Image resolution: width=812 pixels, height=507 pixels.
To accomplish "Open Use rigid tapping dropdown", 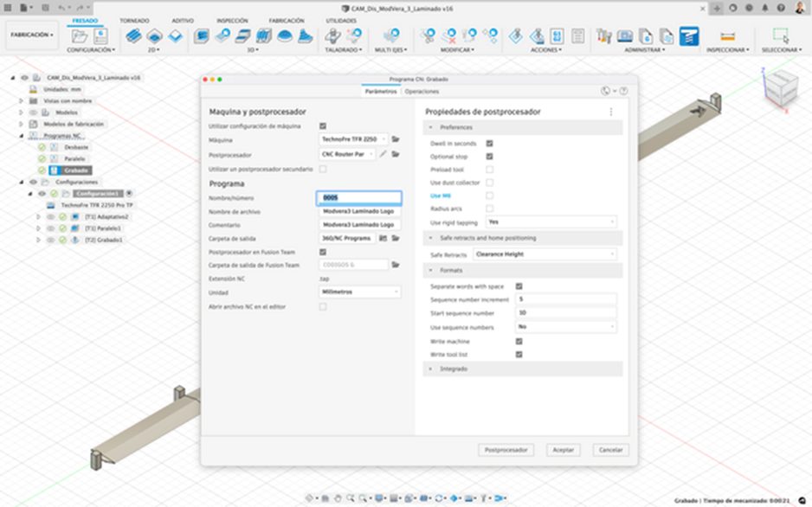I will (551, 222).
